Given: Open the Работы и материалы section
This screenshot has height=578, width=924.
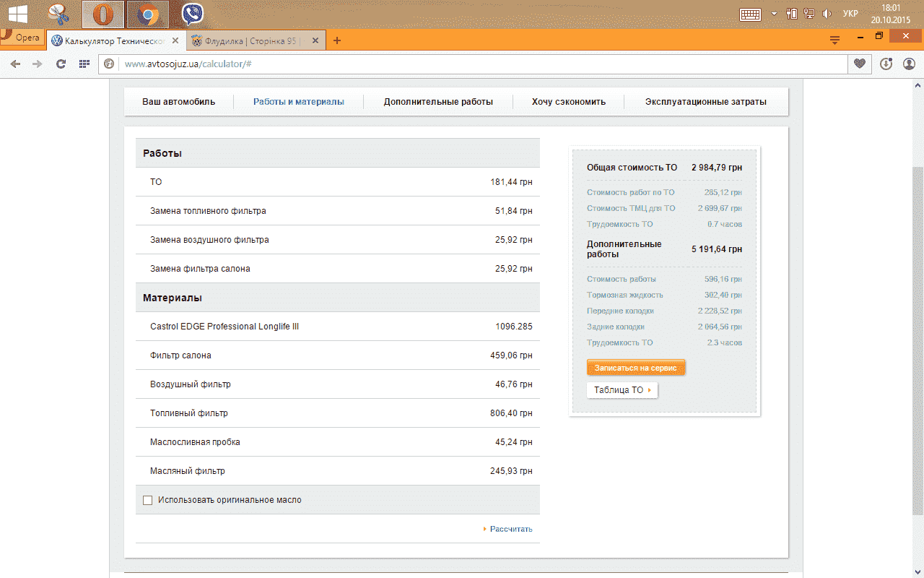Looking at the screenshot, I should tap(298, 102).
